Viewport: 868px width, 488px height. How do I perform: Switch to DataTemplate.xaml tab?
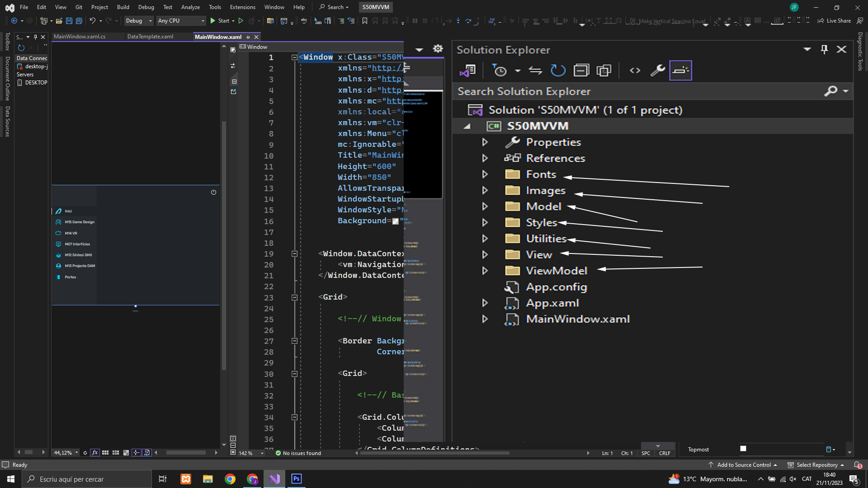[150, 37]
